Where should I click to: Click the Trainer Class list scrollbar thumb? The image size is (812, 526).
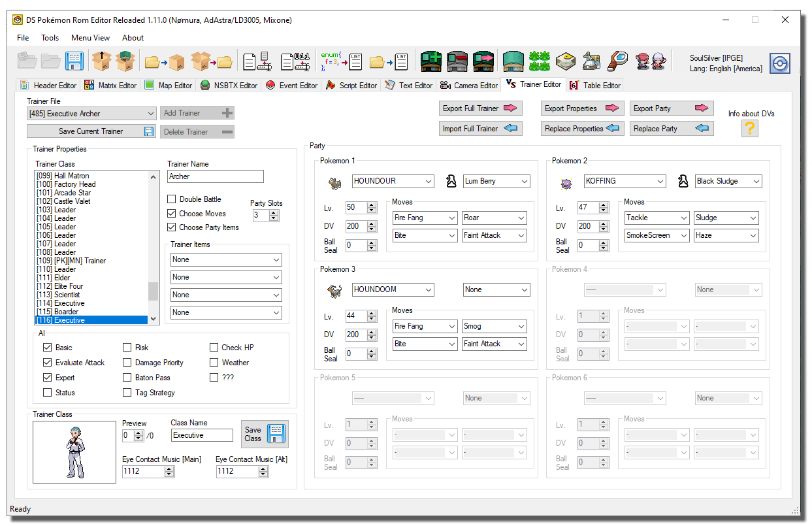click(x=154, y=291)
